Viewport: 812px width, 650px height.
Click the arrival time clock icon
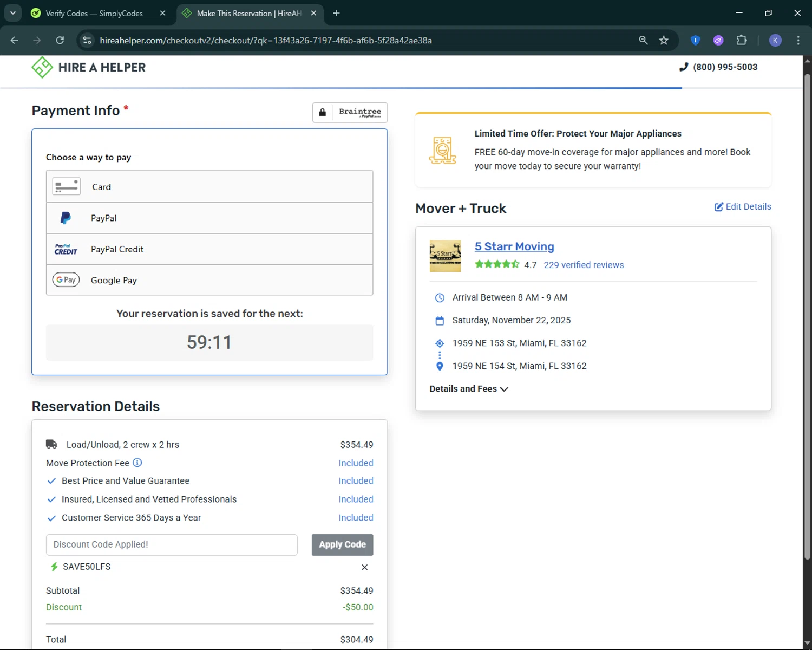(x=440, y=297)
